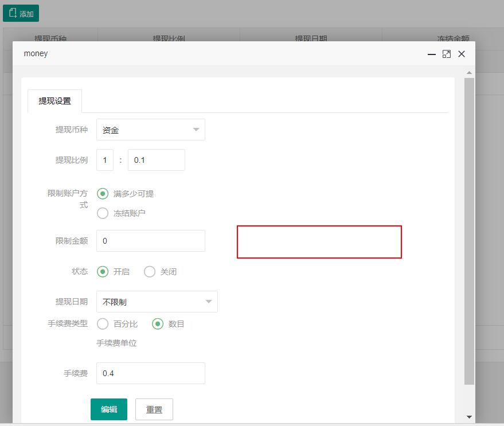Click the dialog scrollbar down arrow
The height and width of the screenshot is (426, 504).
click(x=469, y=417)
